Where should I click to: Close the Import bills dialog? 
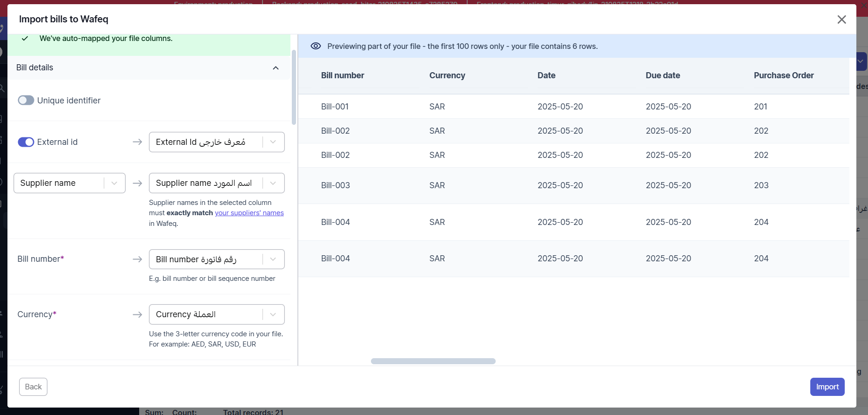(841, 20)
